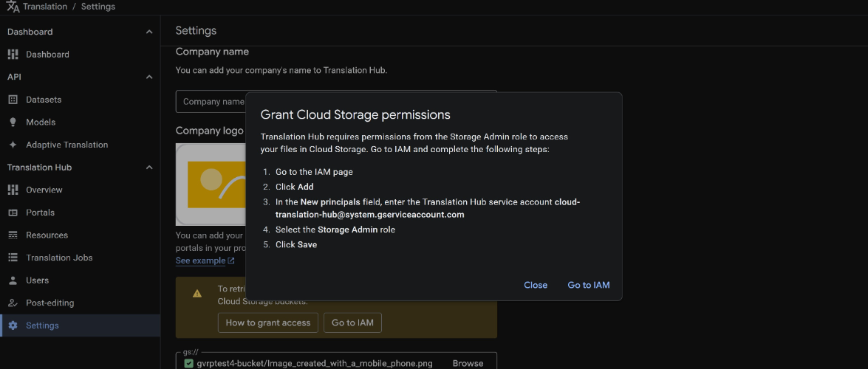The image size is (868, 369).
Task: Open Overview under Translation Hub
Action: coord(81,190)
